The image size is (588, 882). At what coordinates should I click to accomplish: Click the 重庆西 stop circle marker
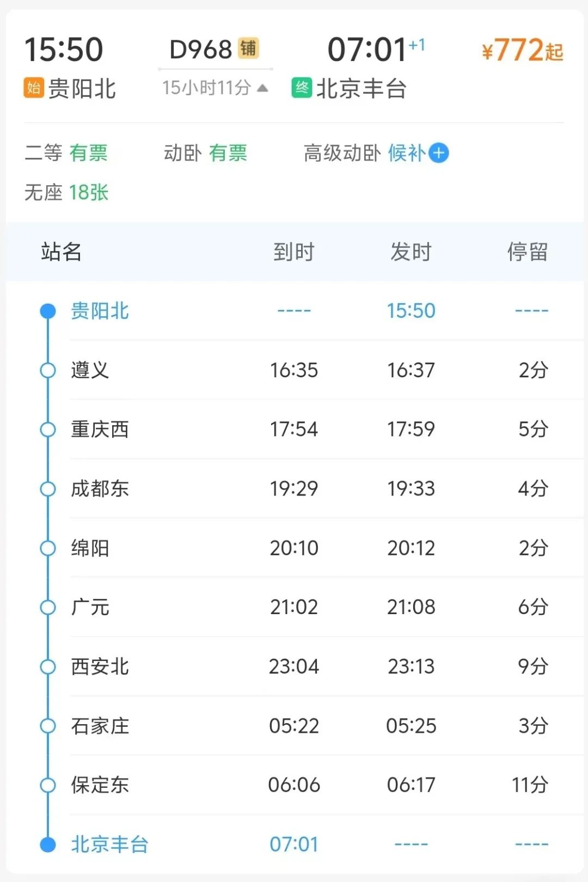[x=48, y=430]
